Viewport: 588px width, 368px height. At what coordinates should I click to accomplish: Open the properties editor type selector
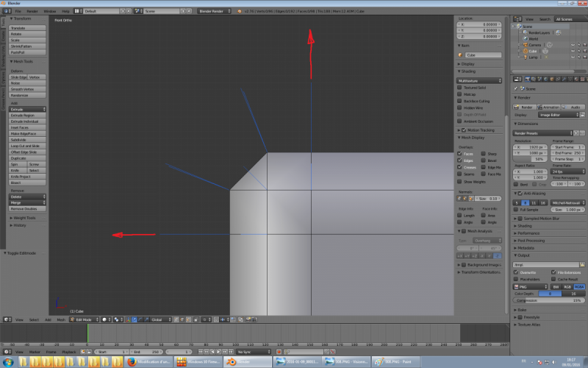(517, 79)
